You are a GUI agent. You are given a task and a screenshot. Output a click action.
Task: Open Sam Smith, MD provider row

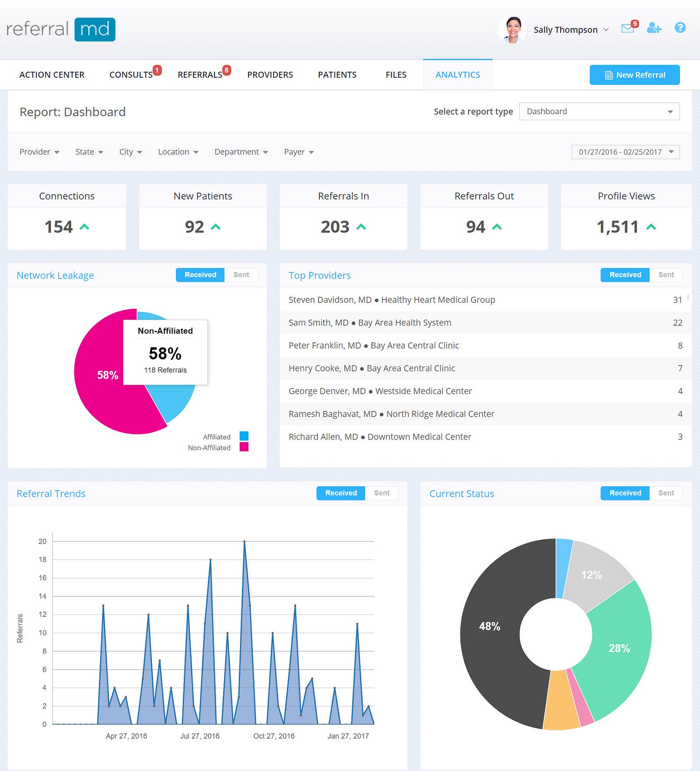click(485, 322)
